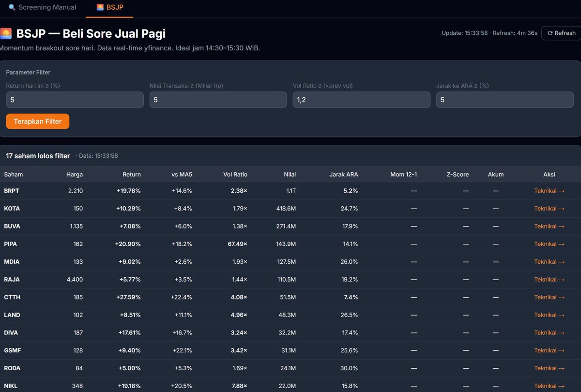Screen dimensions: 581x392
Task: Click the 4.400 price value
Action: 75,279
